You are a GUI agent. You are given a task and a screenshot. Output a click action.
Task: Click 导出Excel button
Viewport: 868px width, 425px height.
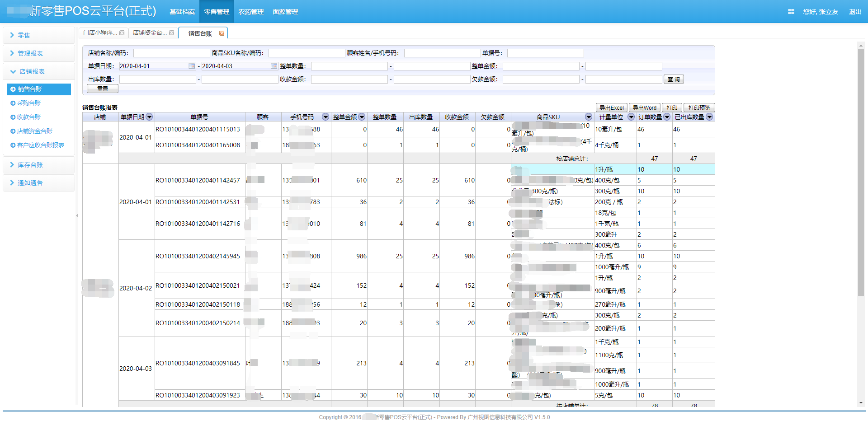tap(612, 107)
